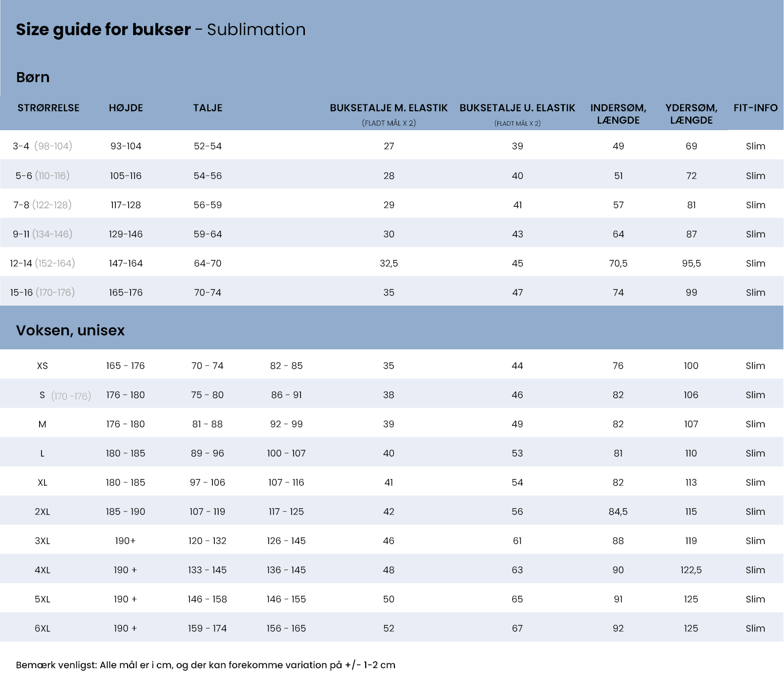
Task: Select the 3-4 (98-104) size row label
Action: click(x=43, y=146)
